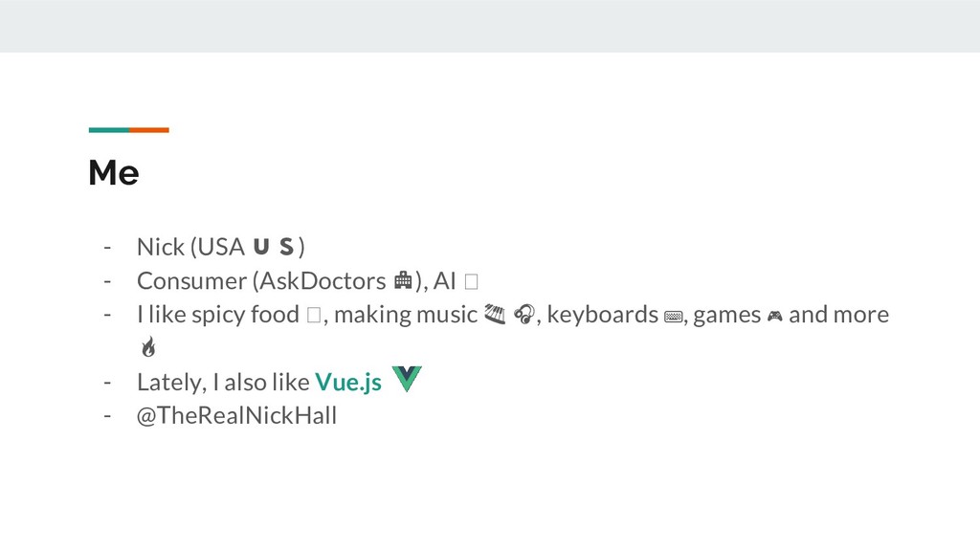Click the @TheRealNickHall handle
This screenshot has width=980, height=551.
236,415
